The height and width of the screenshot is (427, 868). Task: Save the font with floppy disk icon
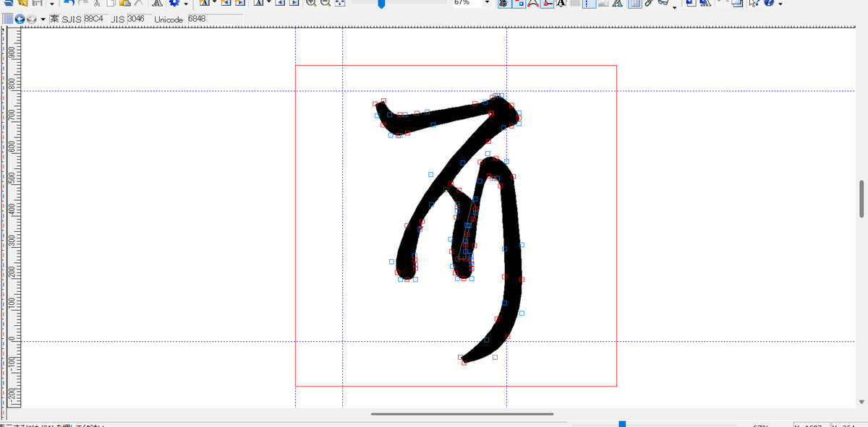(38, 3)
